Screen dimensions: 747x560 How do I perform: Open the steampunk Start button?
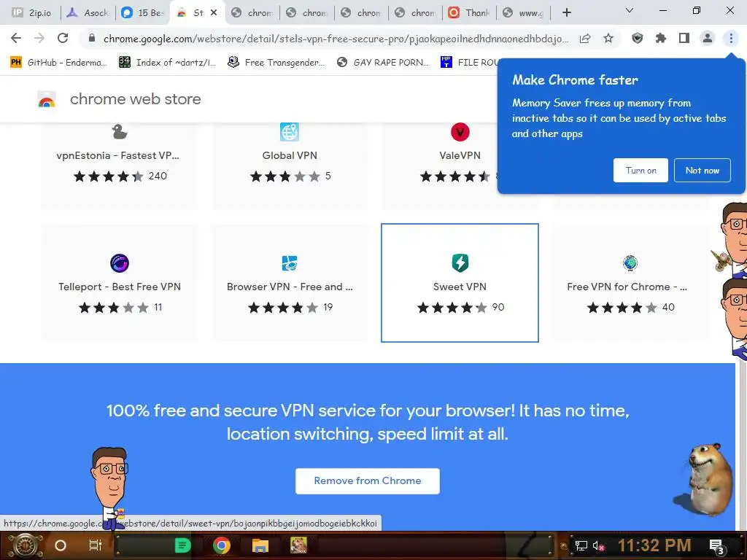25,545
